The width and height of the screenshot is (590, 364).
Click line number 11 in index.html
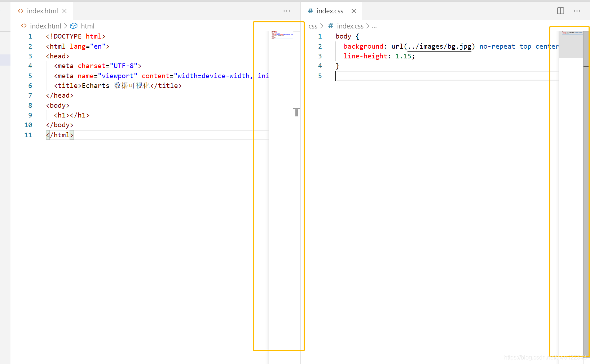(28, 135)
